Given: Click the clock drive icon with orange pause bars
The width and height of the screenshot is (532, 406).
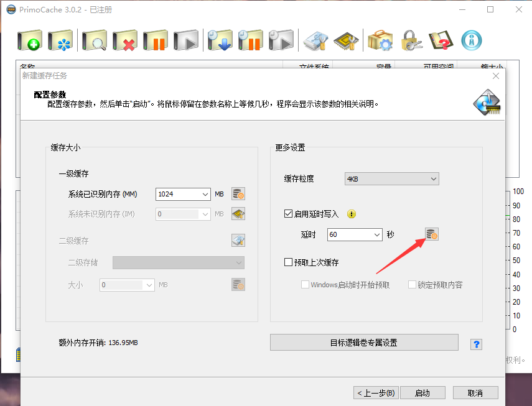Looking at the screenshot, I should click(250, 40).
